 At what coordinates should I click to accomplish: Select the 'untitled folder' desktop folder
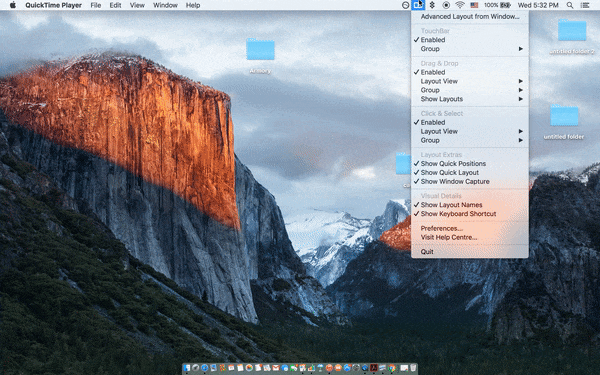pos(564,122)
